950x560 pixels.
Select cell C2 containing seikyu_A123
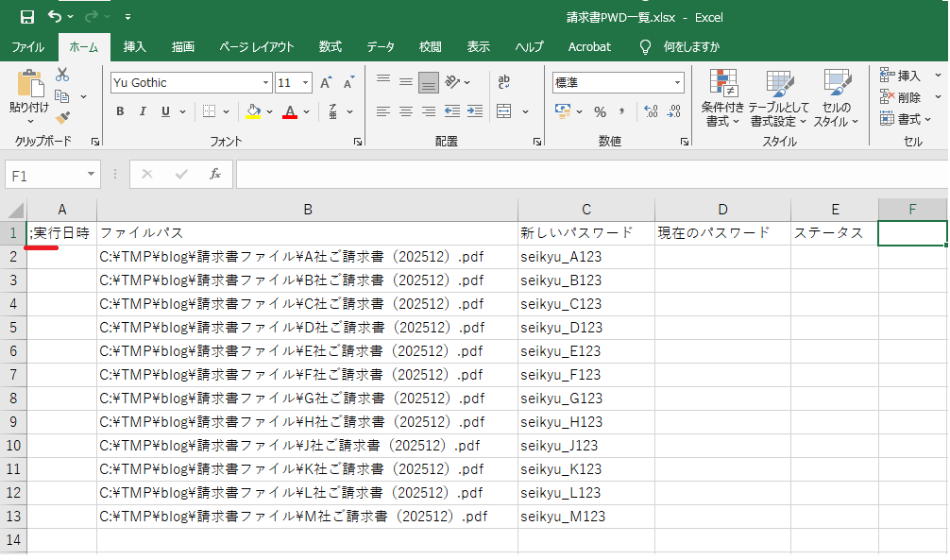585,257
